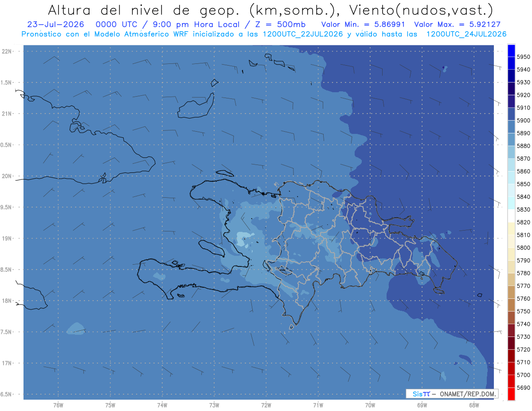Click the longitude axis label '75W'

pyautogui.click(x=110, y=405)
